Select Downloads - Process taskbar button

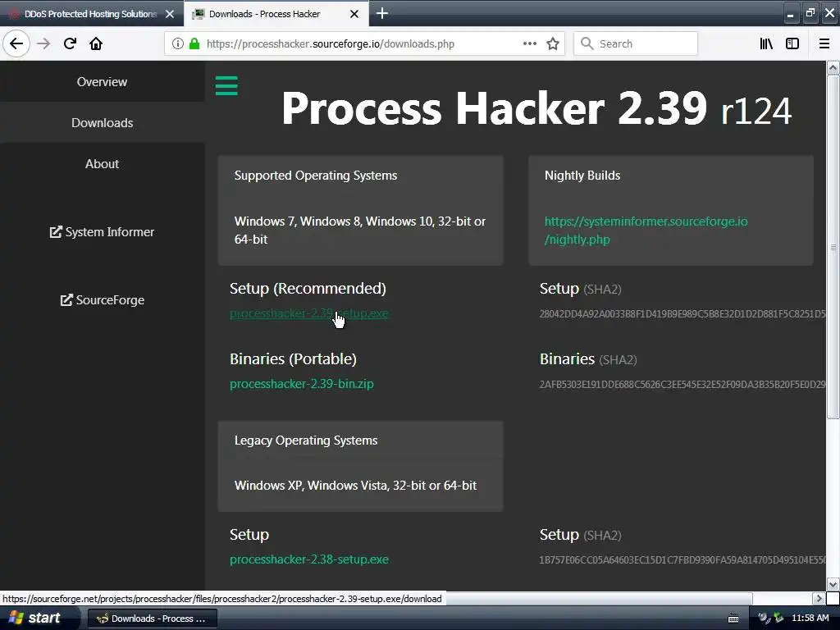[152, 619]
